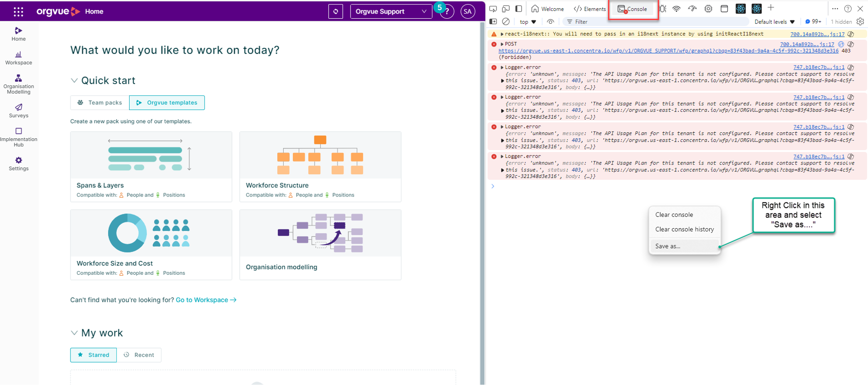Open Implementation Hub in the sidebar

[x=19, y=137]
